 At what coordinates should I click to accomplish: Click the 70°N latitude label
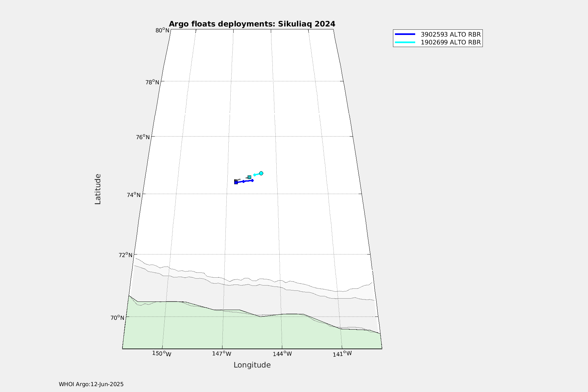point(117,318)
